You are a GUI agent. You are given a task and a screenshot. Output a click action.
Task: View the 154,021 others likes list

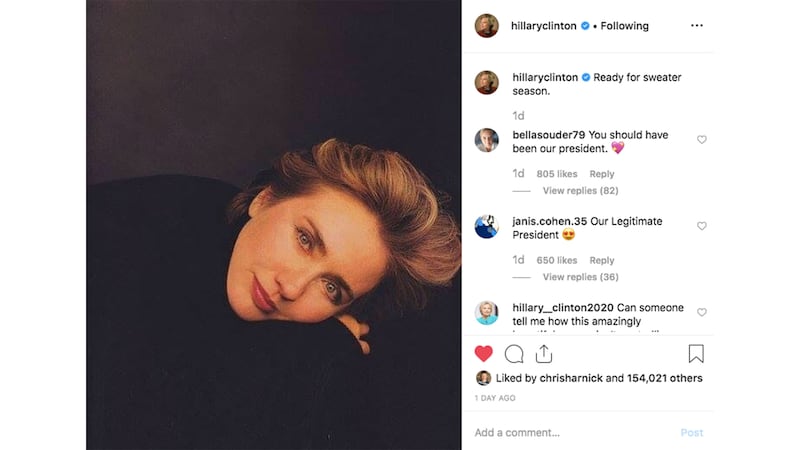(x=662, y=378)
